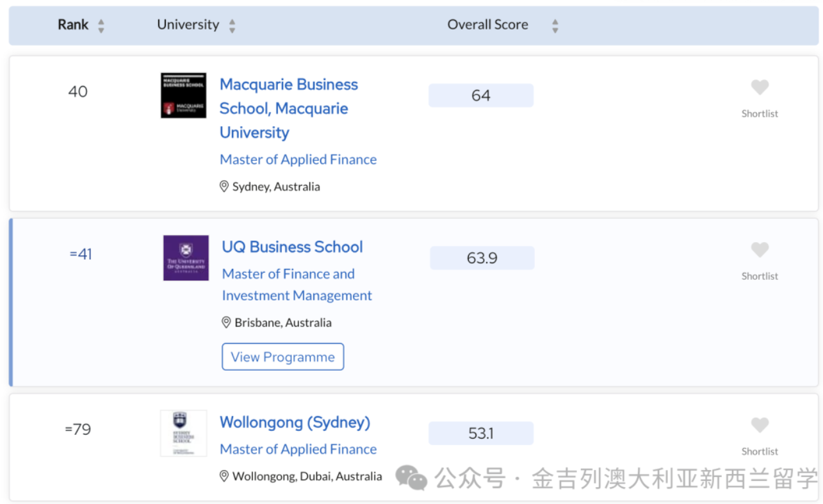This screenshot has height=504, width=823.
Task: Click the Macquarie Business School logo
Action: pos(183,95)
